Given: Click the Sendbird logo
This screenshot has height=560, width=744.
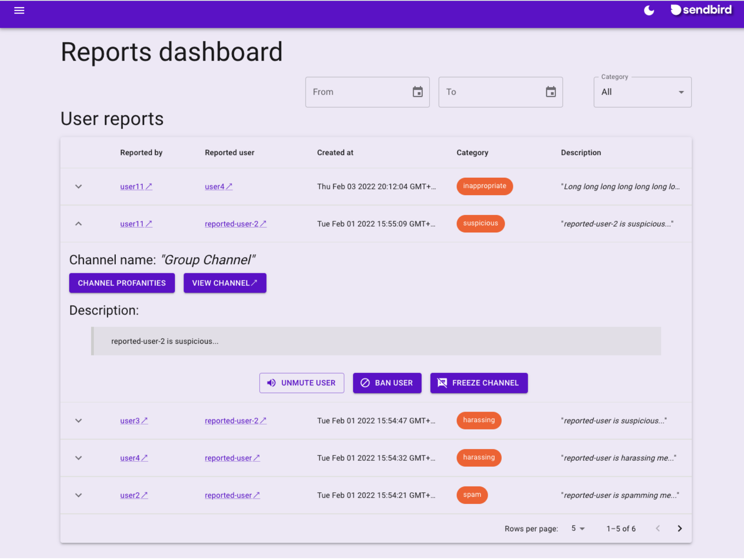Looking at the screenshot, I should click(701, 10).
